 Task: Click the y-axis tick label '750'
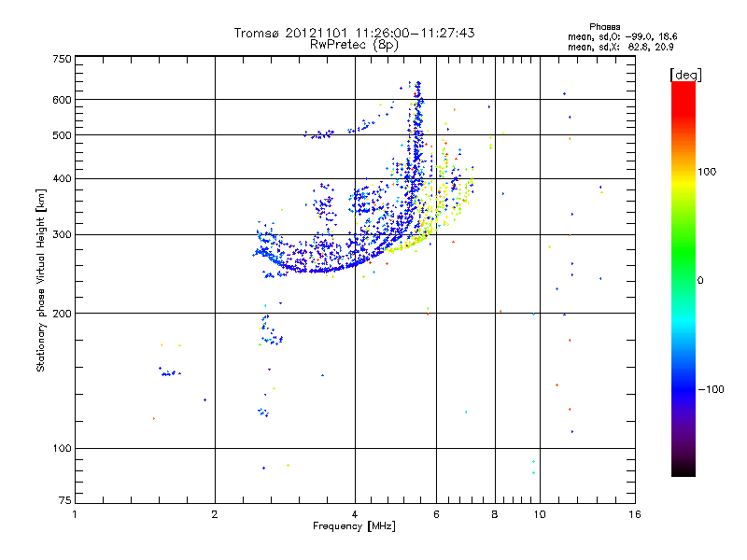point(62,59)
